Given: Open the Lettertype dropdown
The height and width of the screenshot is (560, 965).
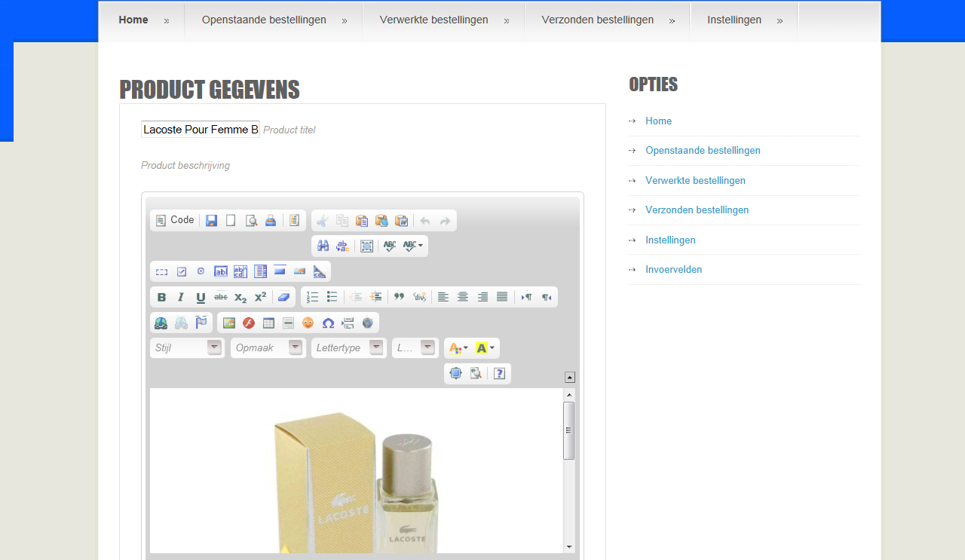Looking at the screenshot, I should pyautogui.click(x=348, y=347).
